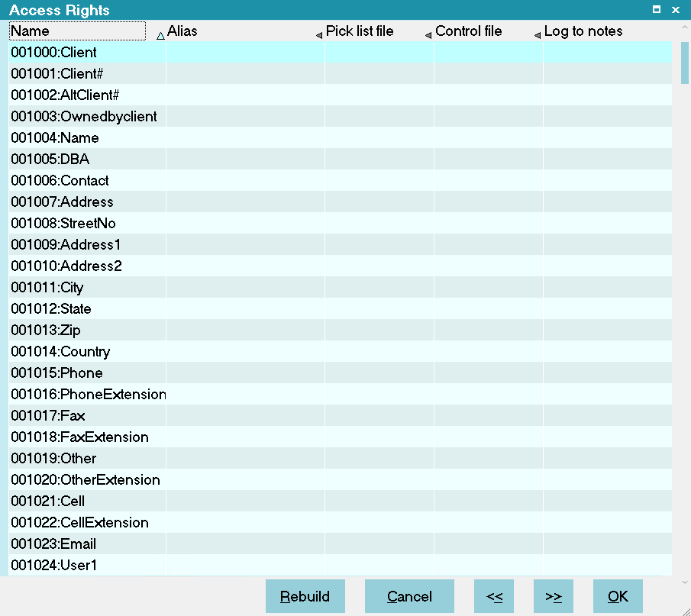The width and height of the screenshot is (691, 616).
Task: Click the scroll up arrow
Action: [x=685, y=27]
